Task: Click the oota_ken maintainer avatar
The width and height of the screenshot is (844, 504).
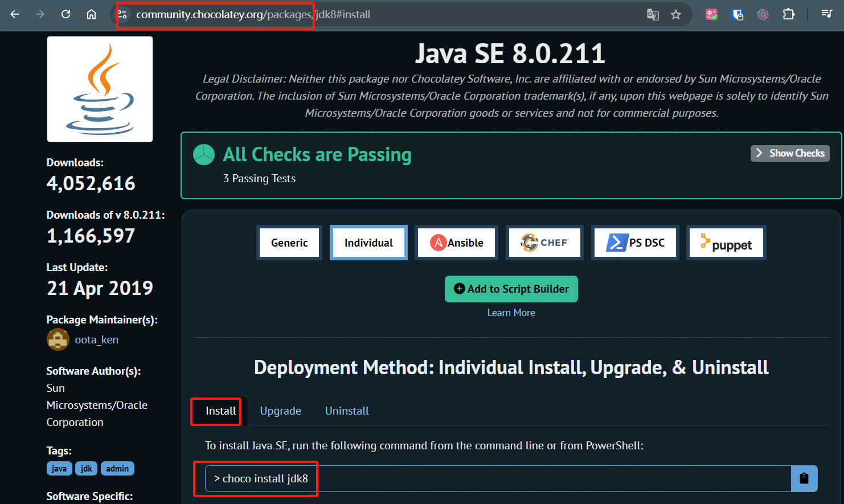Action: (x=58, y=340)
